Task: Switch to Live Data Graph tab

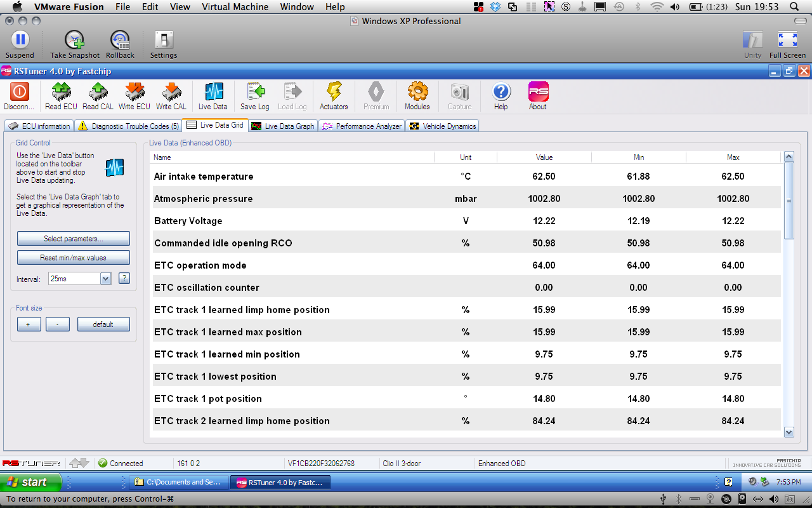Action: click(283, 126)
